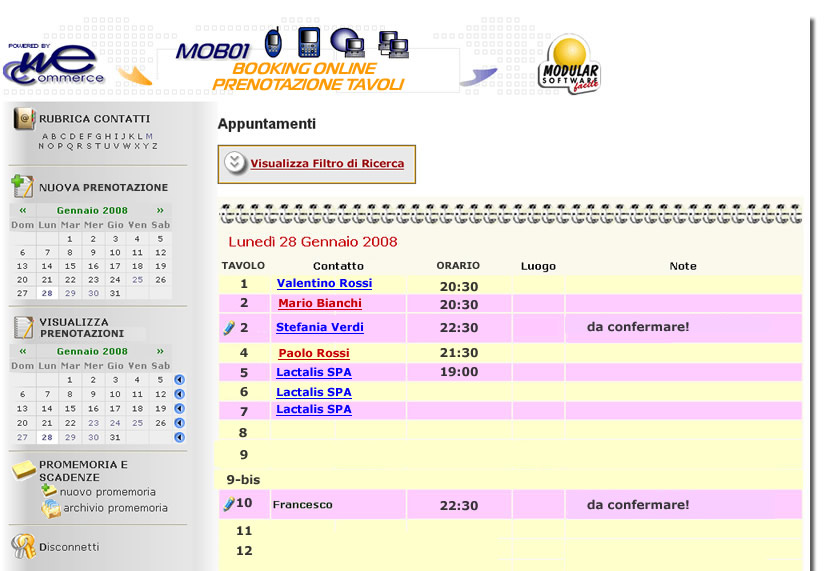Click the Modular Software logo
The width and height of the screenshot is (832, 571).
569,65
